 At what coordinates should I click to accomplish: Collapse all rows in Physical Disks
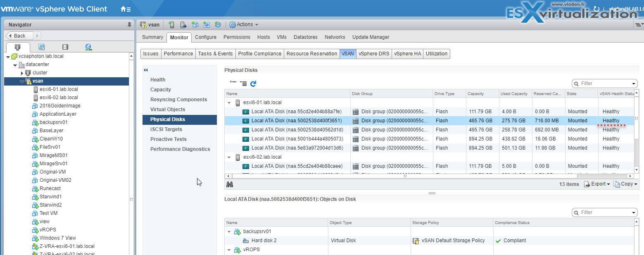pyautogui.click(x=233, y=83)
